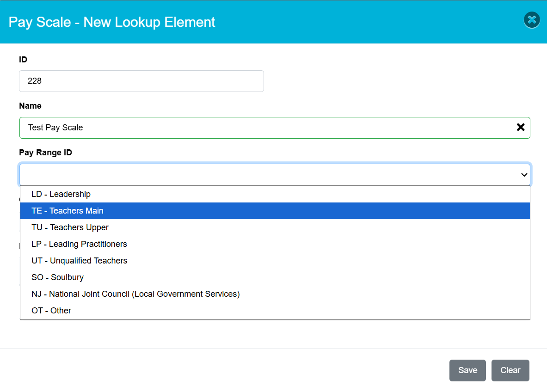This screenshot has width=547, height=392.
Task: Choose TE - Teachers Main option
Action: tap(68, 211)
